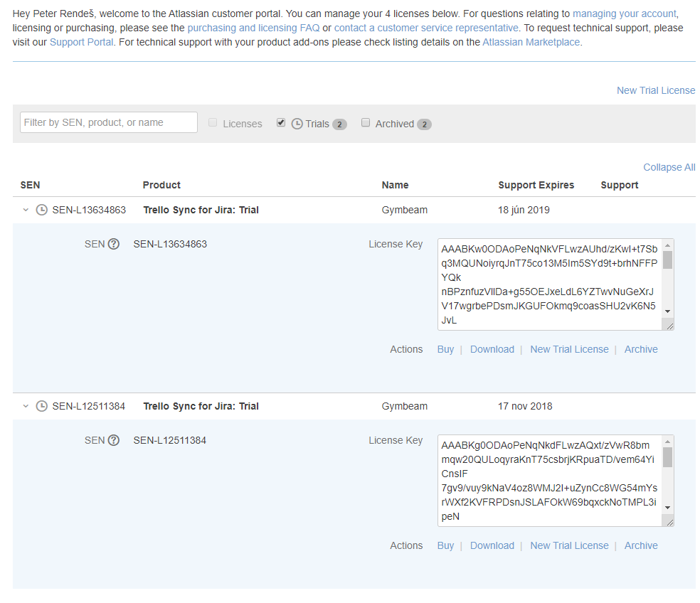
Task: Collapse the SEN-L12511384 license row chevron
Action: click(x=26, y=406)
